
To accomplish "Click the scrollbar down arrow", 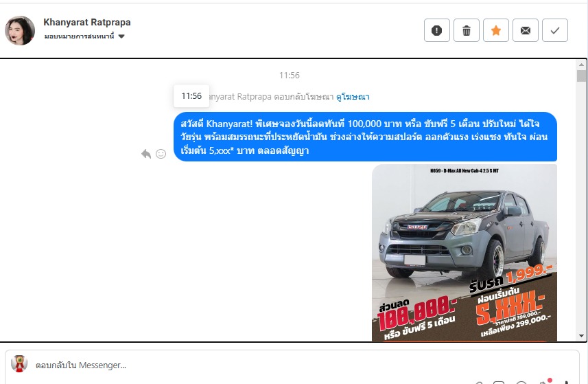I will click(581, 336).
